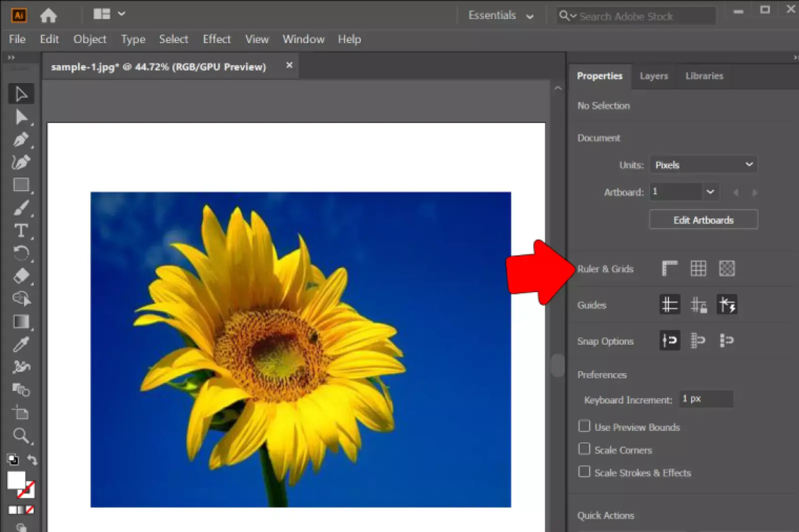Open the Arrange Documents dropdown

(109, 14)
